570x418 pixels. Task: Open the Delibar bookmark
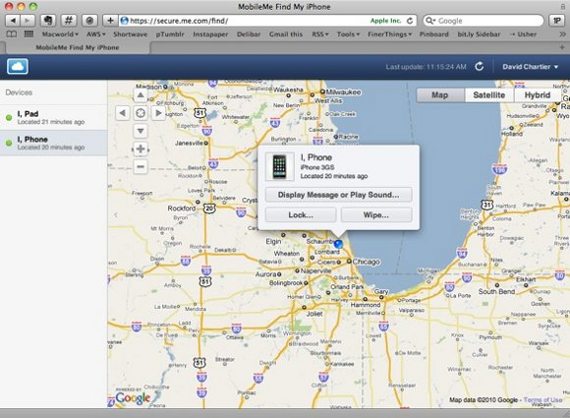[249, 34]
